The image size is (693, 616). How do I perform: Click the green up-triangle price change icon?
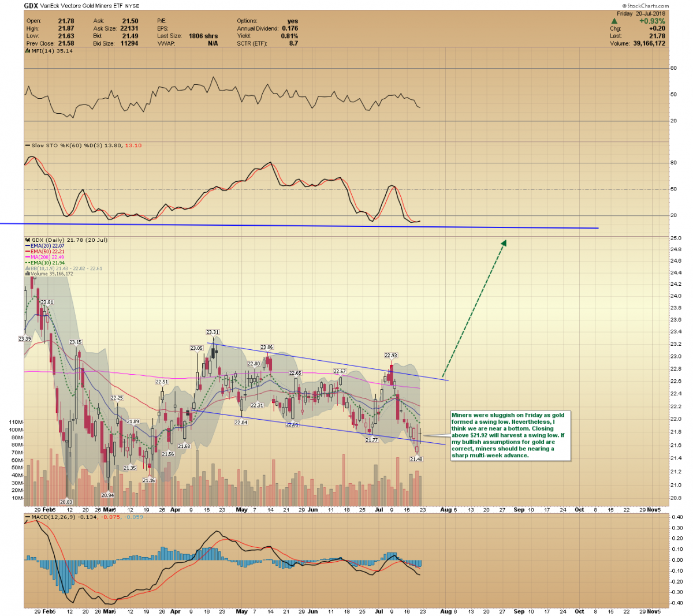pyautogui.click(x=614, y=21)
